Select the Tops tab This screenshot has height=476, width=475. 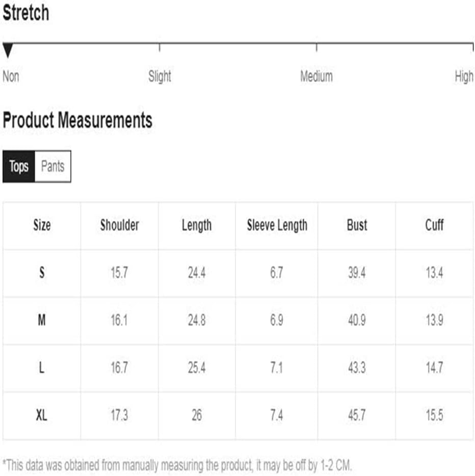point(19,166)
